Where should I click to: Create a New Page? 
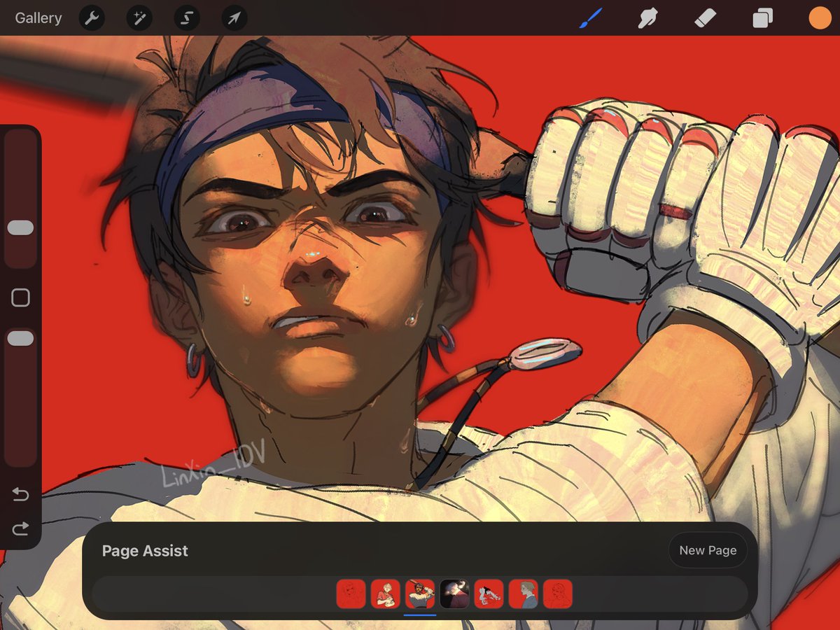[x=708, y=550]
